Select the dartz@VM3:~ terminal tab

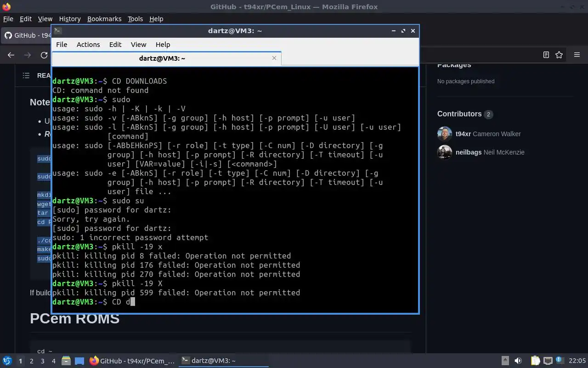[x=166, y=58]
